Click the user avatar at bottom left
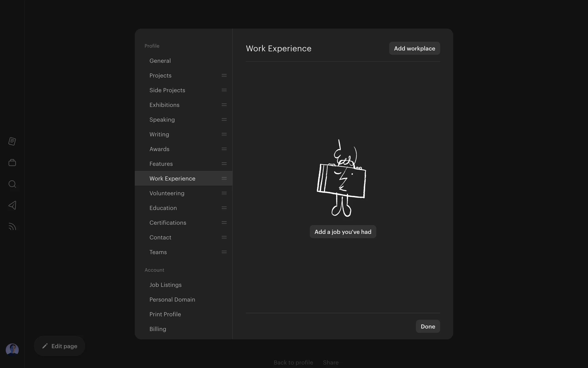 (12, 350)
